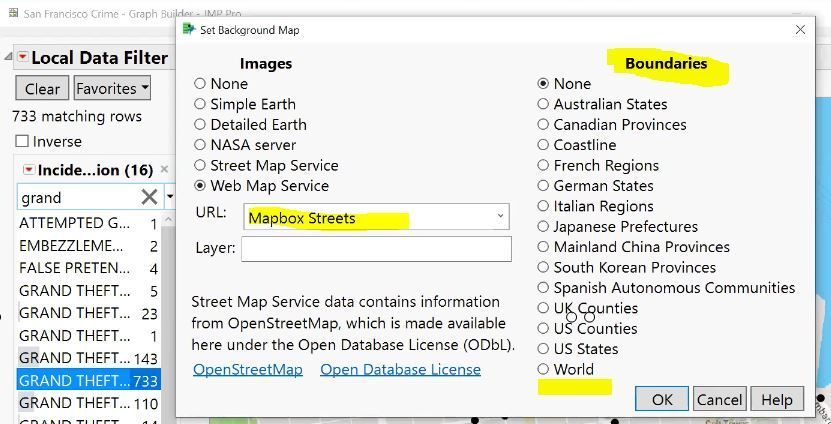This screenshot has height=424, width=831.
Task: Collapse the Local Data Filter outline triangle
Action: point(8,57)
